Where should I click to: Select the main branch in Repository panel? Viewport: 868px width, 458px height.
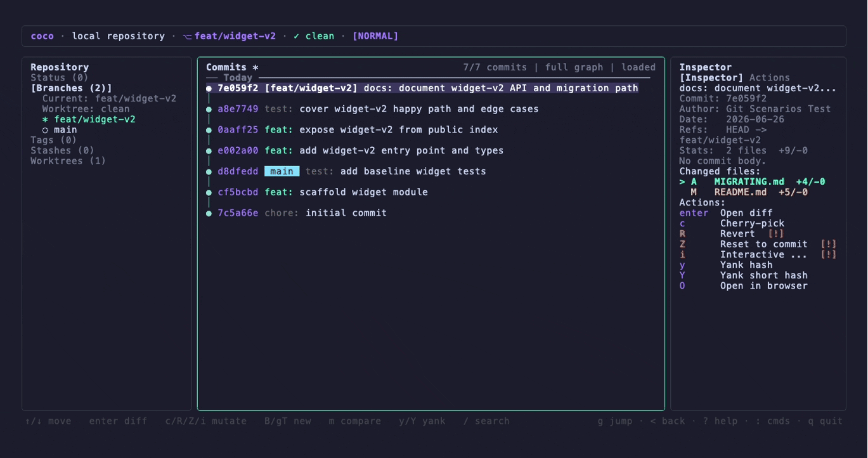pyautogui.click(x=65, y=130)
